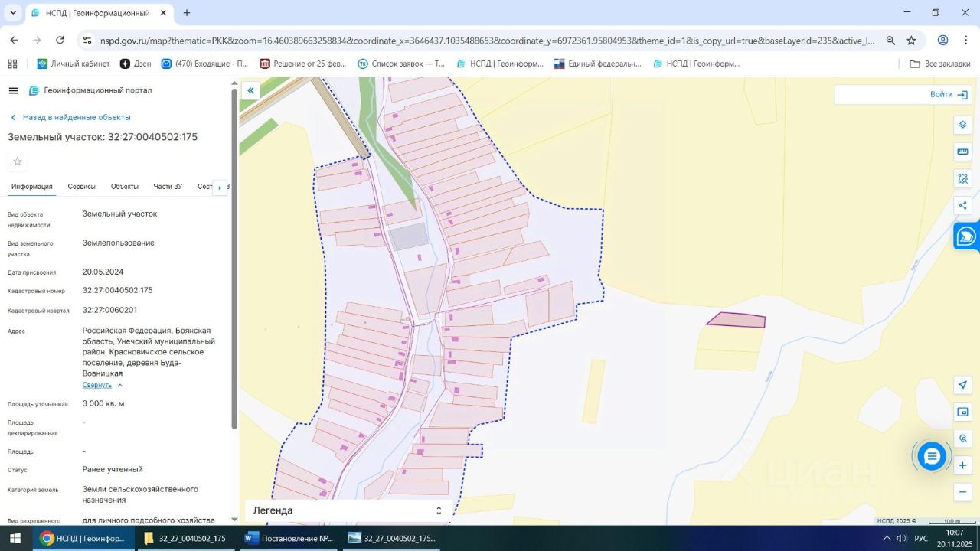This screenshot has height=551, width=980.
Task: Open the overview map icon
Action: point(963,412)
